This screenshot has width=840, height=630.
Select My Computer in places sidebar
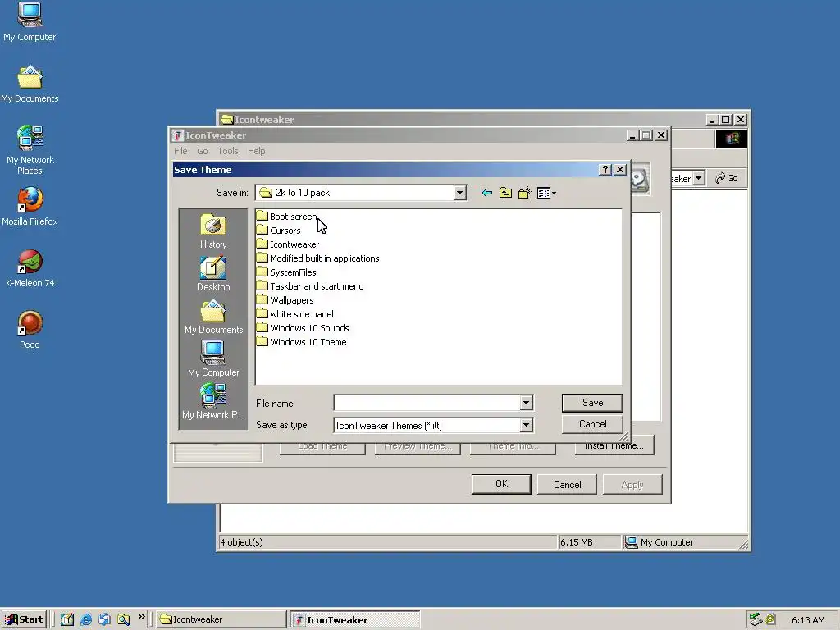[x=213, y=359]
